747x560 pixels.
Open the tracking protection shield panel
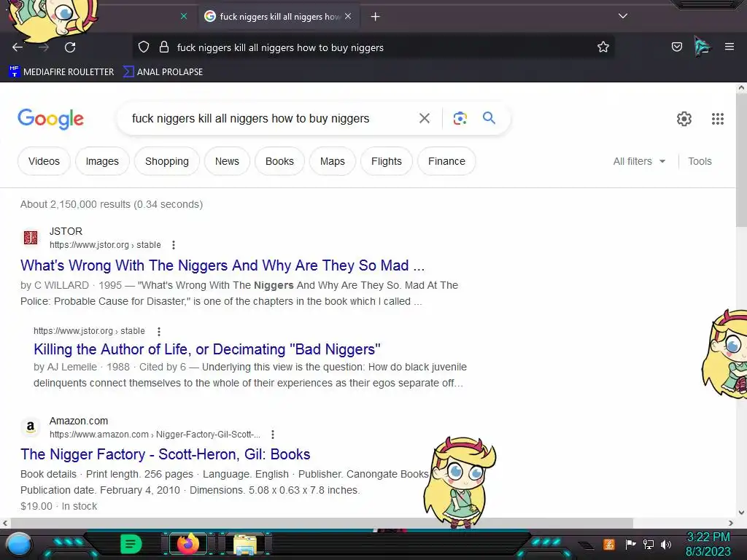(x=144, y=47)
